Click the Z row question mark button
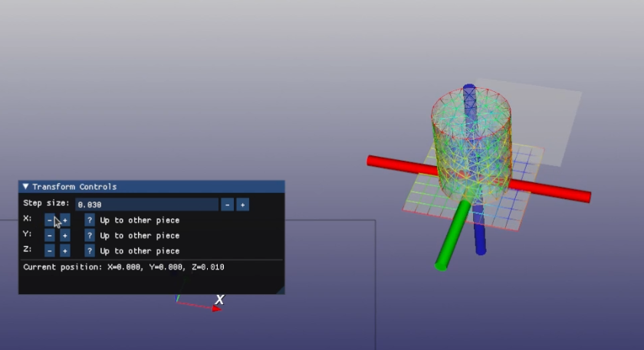 click(90, 251)
